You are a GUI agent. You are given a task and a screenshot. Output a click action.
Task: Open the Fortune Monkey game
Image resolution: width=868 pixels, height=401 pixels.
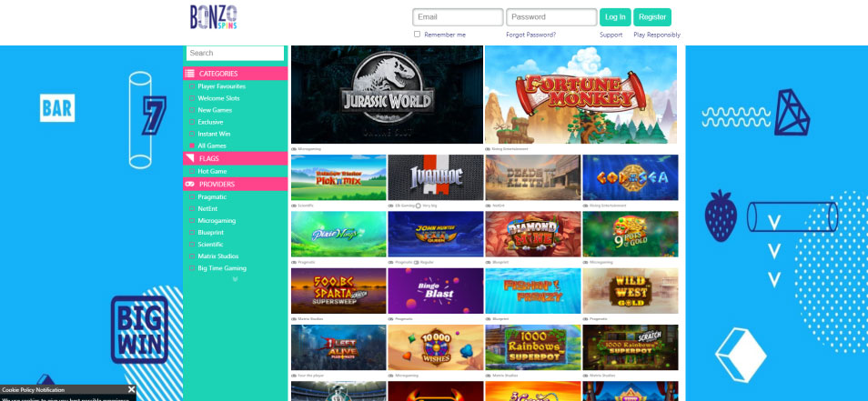(x=580, y=95)
